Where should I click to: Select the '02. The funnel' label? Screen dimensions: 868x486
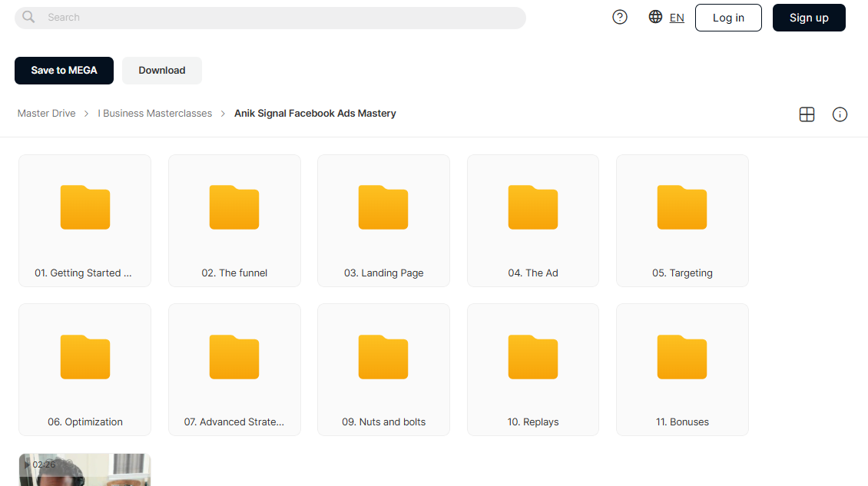pos(234,273)
